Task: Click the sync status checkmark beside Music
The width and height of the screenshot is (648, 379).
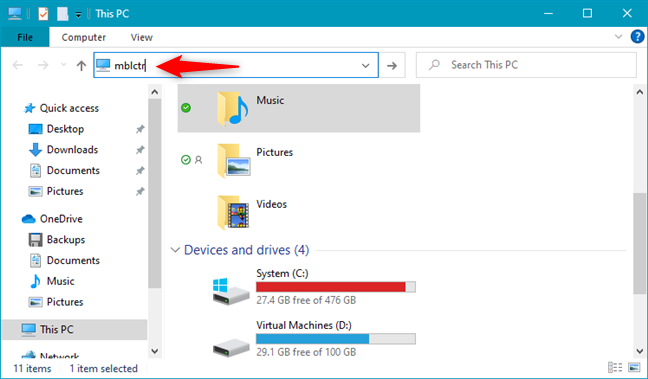Action: tap(186, 108)
